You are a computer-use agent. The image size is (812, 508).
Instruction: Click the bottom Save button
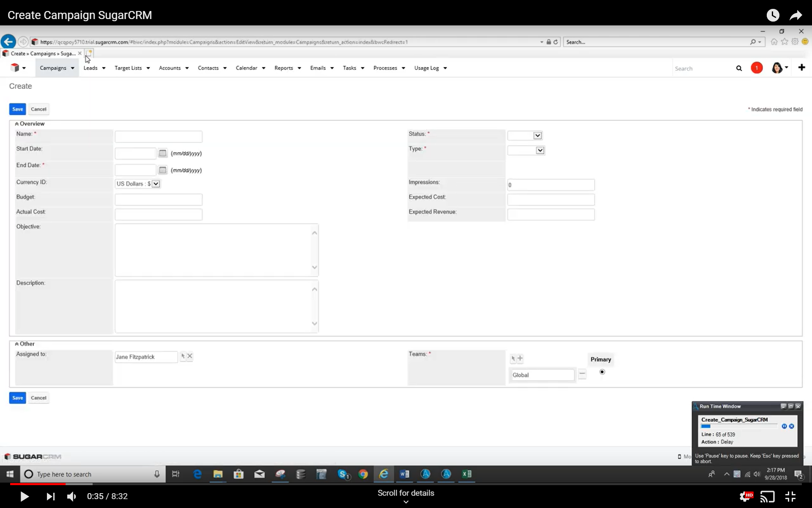(17, 398)
